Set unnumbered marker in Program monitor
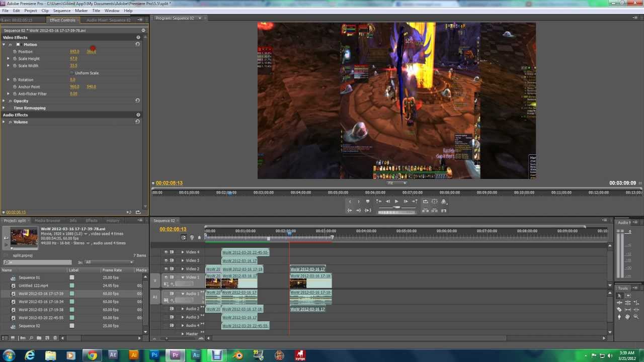This screenshot has width=644, height=362. [368, 201]
